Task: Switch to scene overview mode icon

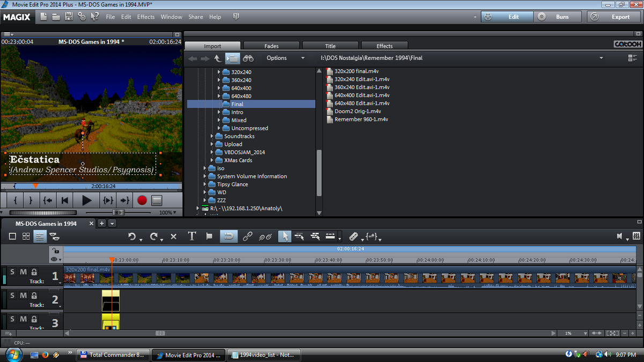Action: click(x=26, y=237)
